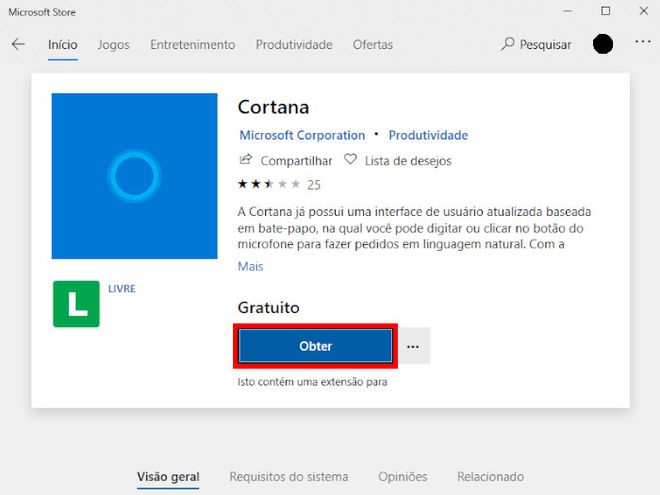
Task: Close the Microsoft Store window
Action: (644, 11)
